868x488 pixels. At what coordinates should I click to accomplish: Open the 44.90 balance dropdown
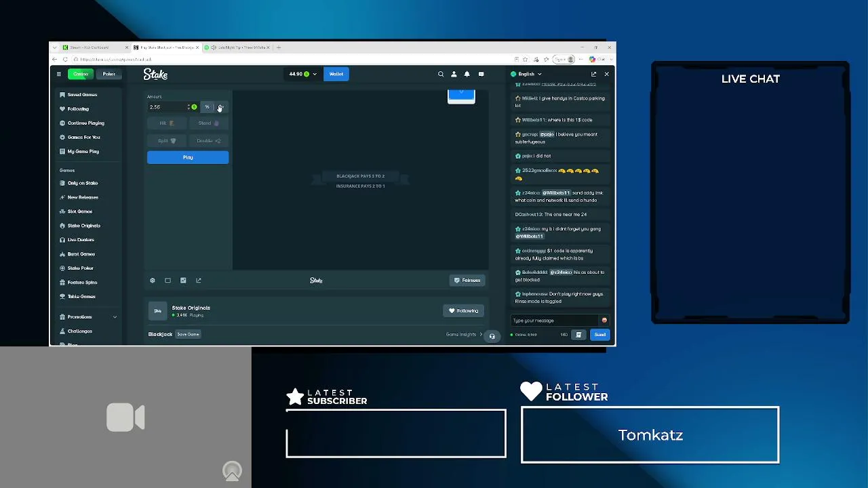click(302, 74)
